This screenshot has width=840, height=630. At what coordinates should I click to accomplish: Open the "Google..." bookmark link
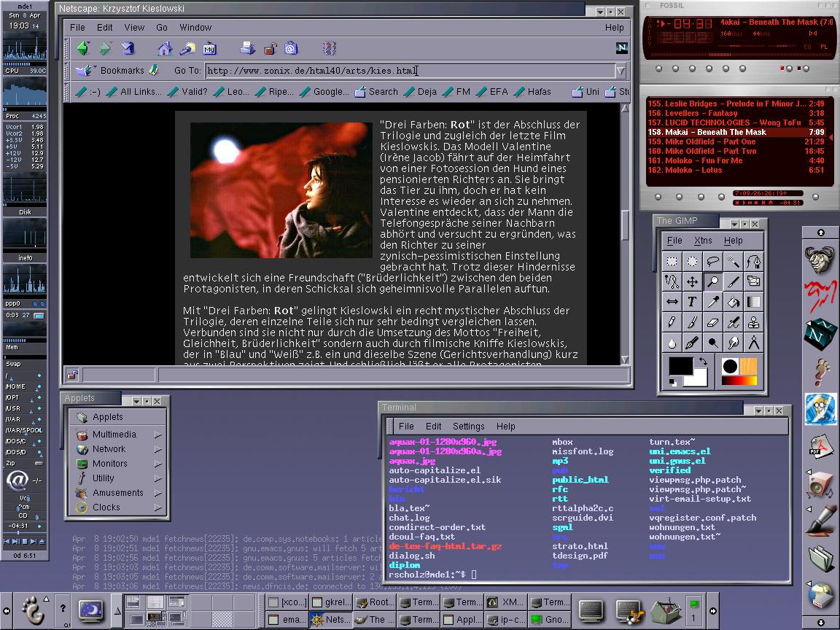(324, 92)
